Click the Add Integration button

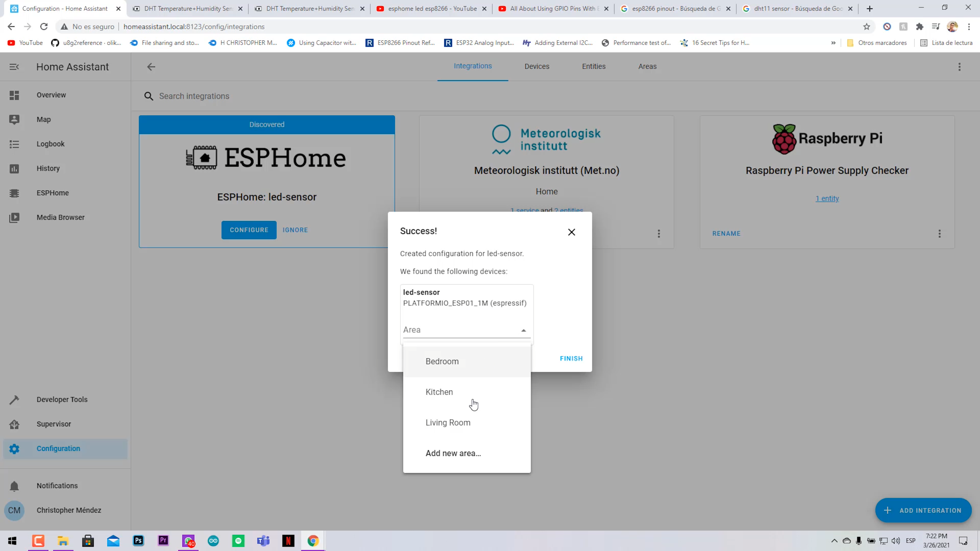click(x=923, y=510)
